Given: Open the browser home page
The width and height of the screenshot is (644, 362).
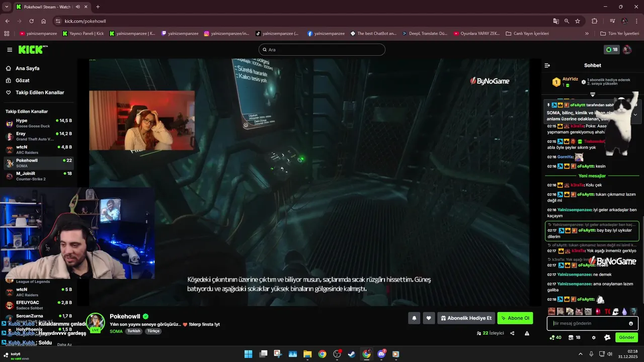Looking at the screenshot, I should [x=44, y=21].
